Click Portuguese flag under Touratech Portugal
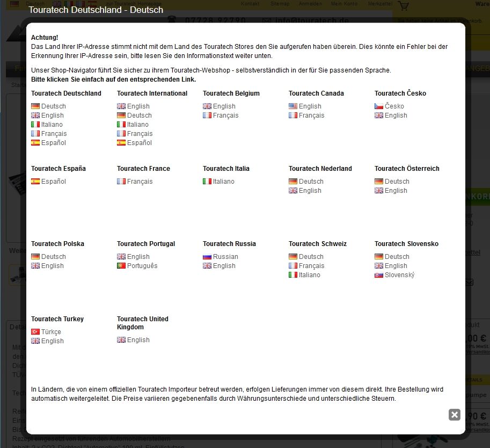490x448 pixels. [121, 266]
